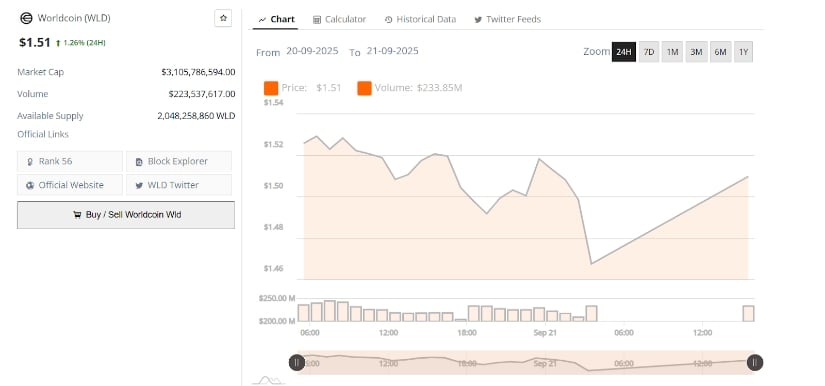Click the Worldcoin (WLD) title text
Image resolution: width=825 pixels, height=386 pixels.
(x=74, y=18)
